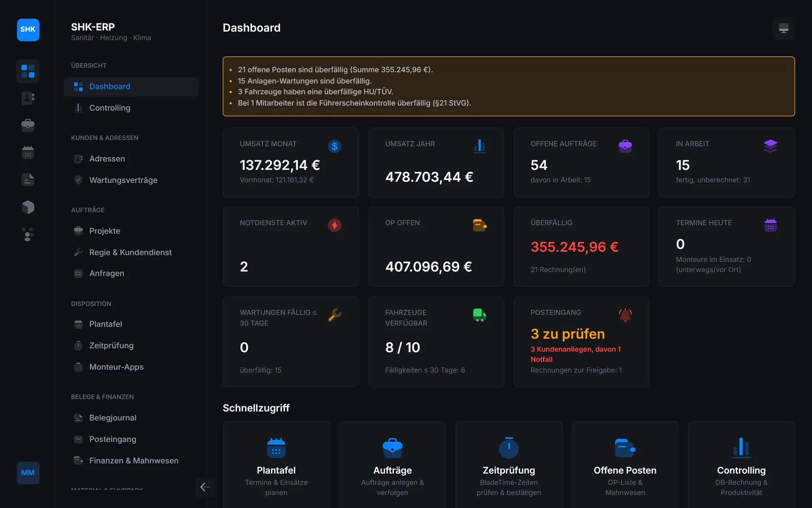812x508 pixels.
Task: Go to Adressen in the sidebar
Action: point(131,159)
